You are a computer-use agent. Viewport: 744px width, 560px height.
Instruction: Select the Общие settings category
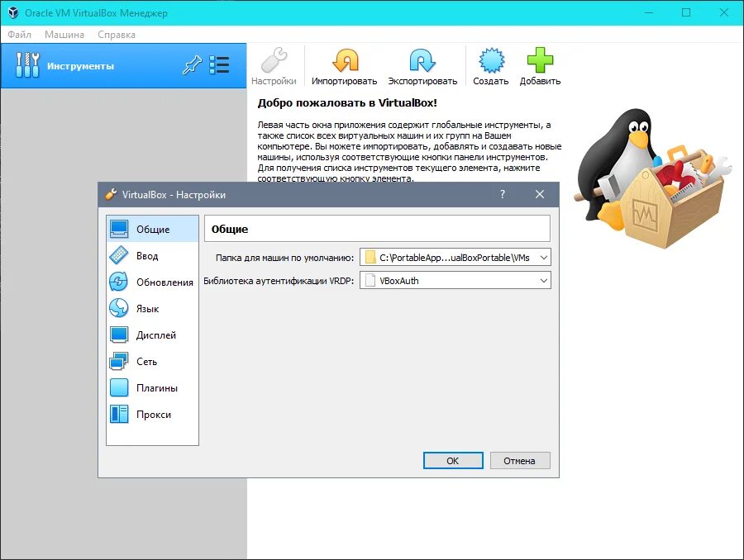[x=152, y=229]
